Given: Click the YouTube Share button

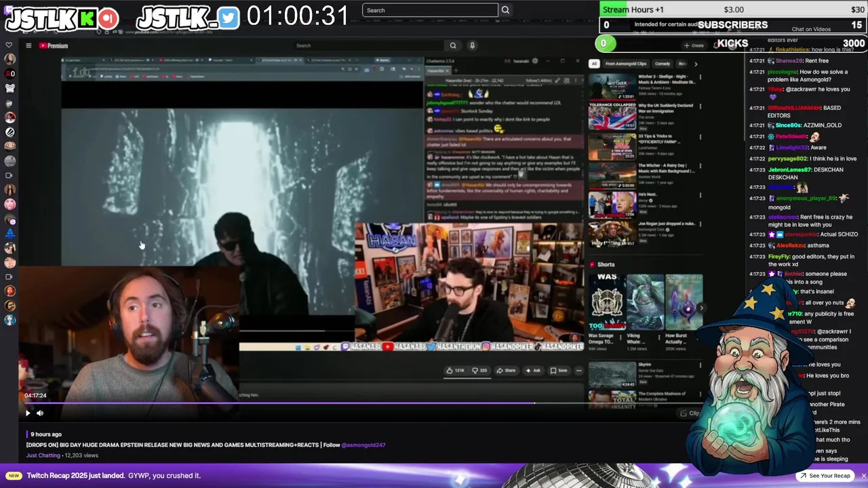Looking at the screenshot, I should (x=506, y=371).
